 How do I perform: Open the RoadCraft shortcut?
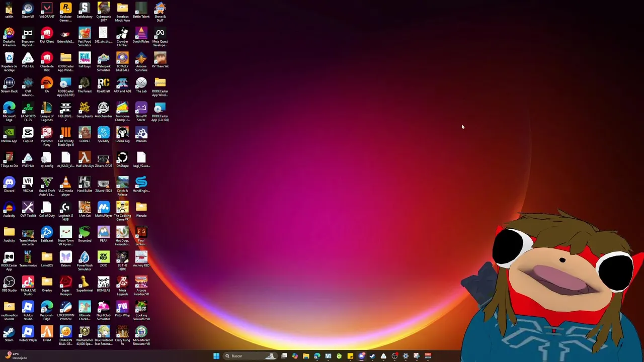click(x=103, y=85)
